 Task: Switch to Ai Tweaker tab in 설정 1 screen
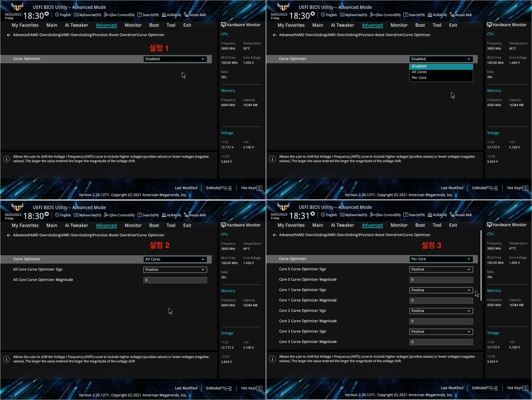tap(76, 25)
